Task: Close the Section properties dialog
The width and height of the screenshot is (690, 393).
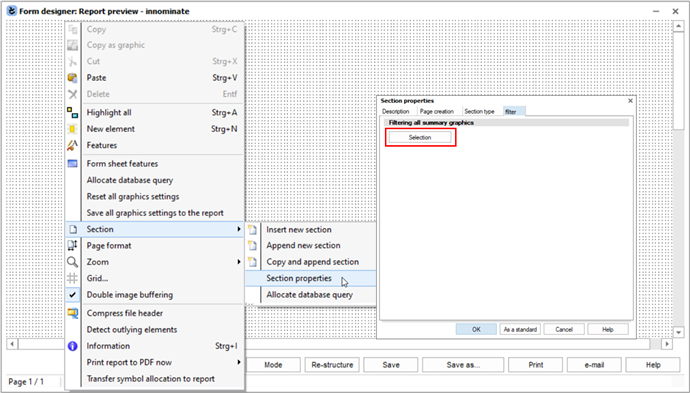Action: coord(630,101)
